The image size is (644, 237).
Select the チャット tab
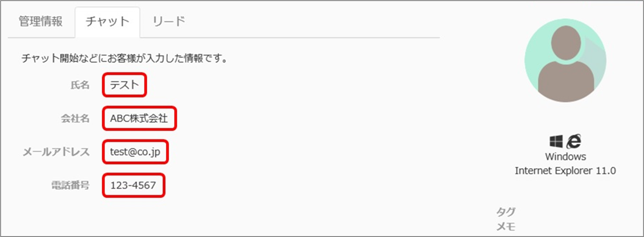pos(107,22)
